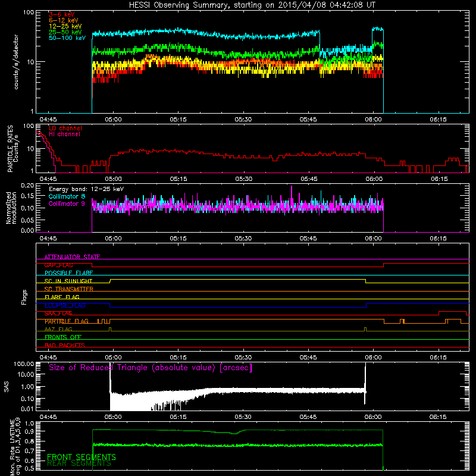The height and width of the screenshot is (476, 476).
Task: Click the Flags panel axis label
Action: coord(24,297)
